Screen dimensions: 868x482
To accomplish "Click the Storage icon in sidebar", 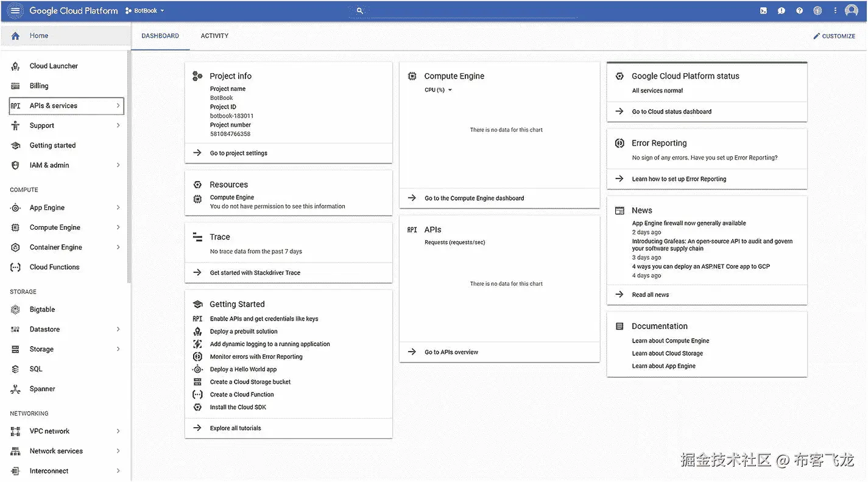I will pyautogui.click(x=16, y=349).
